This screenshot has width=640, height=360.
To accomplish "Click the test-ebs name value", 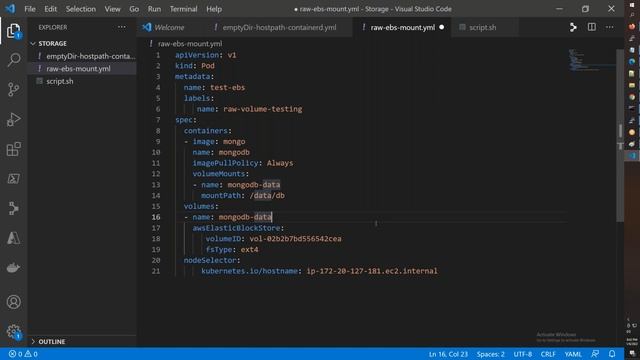I will click(x=227, y=87).
